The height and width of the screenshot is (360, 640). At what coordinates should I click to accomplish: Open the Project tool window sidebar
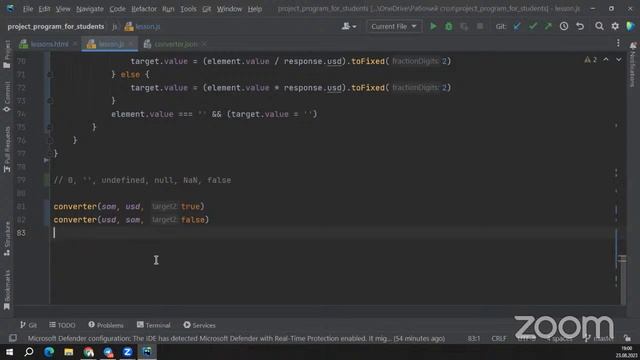point(7,54)
